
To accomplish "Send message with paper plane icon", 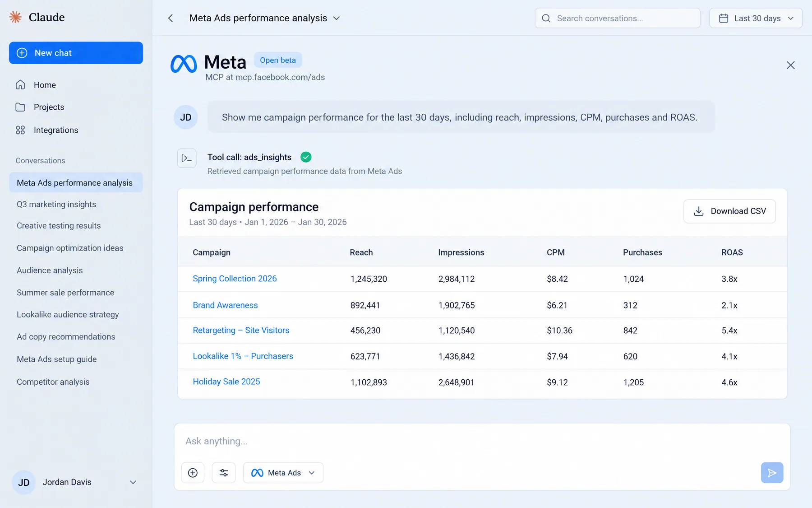I will pyautogui.click(x=772, y=473).
